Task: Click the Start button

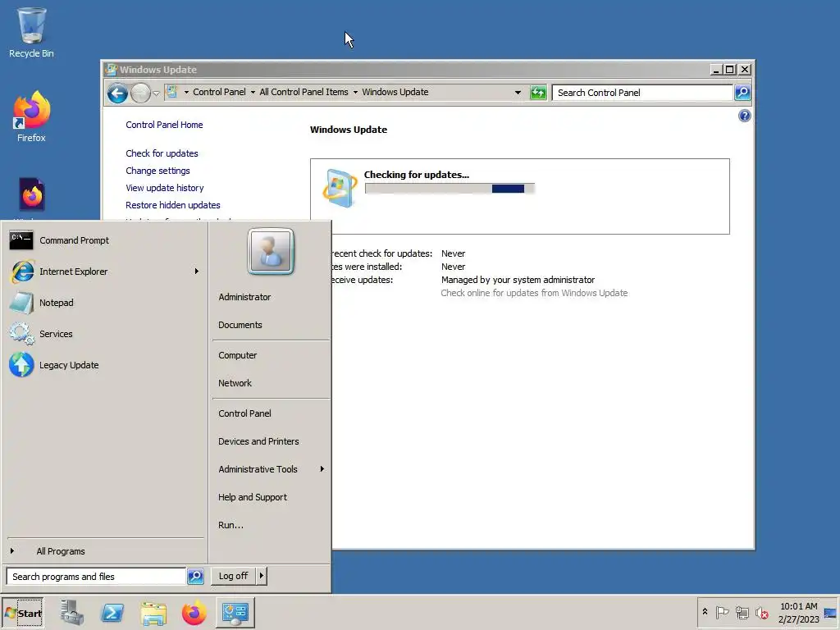Action: click(23, 613)
